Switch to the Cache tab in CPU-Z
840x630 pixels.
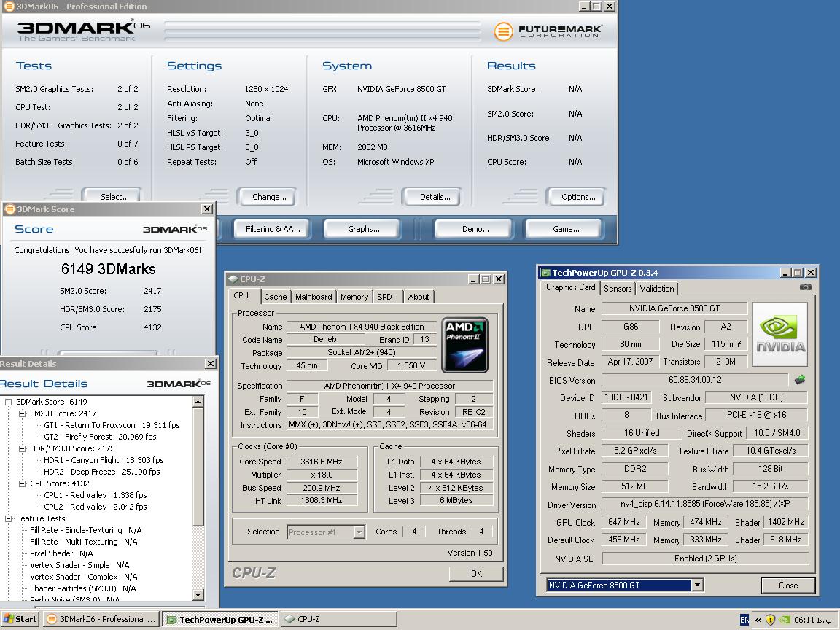coord(276,297)
